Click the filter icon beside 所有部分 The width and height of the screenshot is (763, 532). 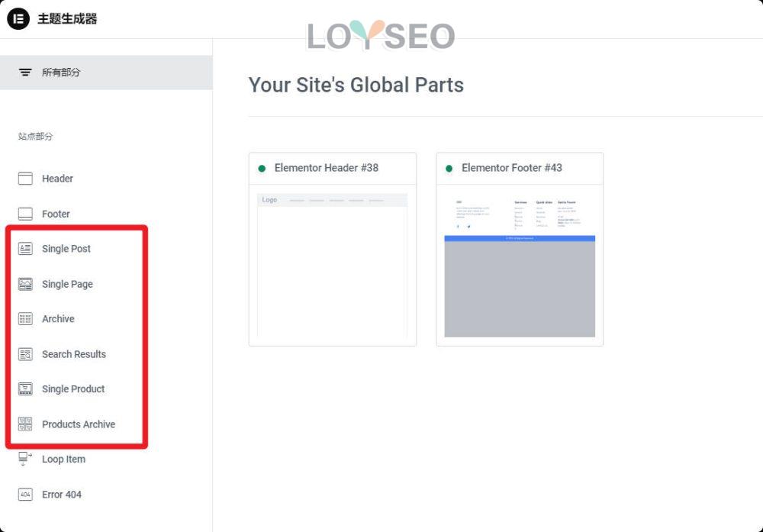pyautogui.click(x=25, y=73)
